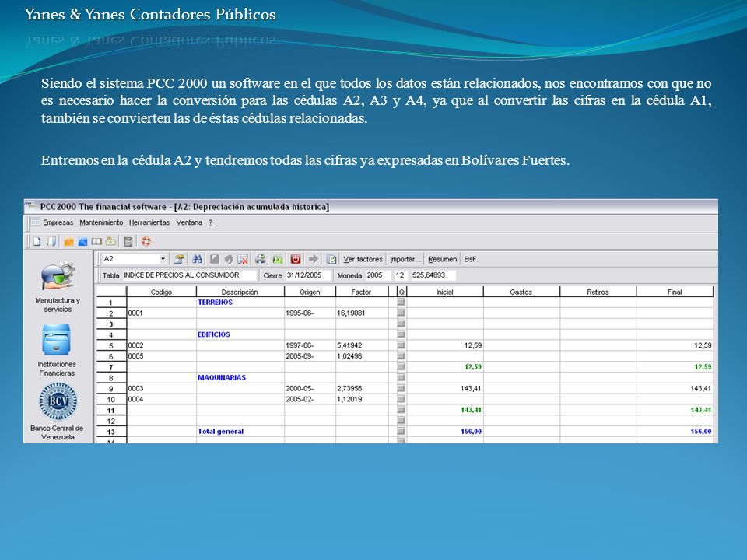Open the ? help menu
The height and width of the screenshot is (560, 747).
click(x=210, y=222)
